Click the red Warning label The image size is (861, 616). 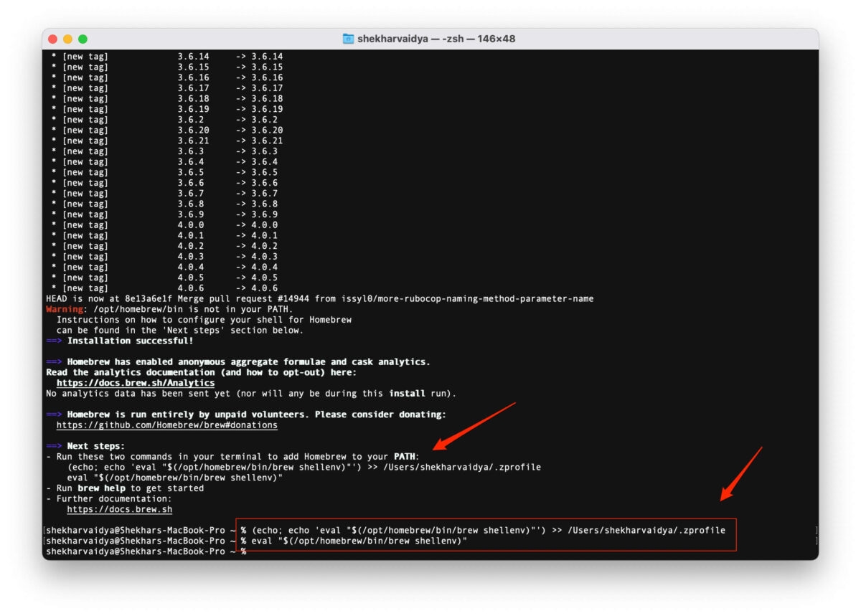point(65,309)
